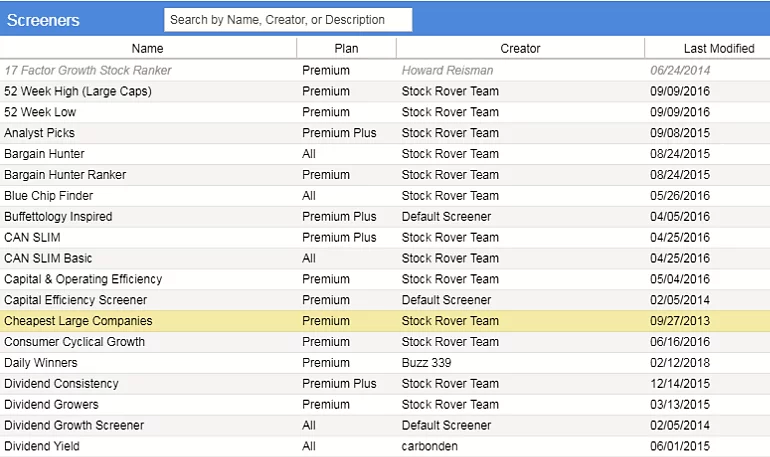Select the CAN SLIM Basic screener

(48, 259)
